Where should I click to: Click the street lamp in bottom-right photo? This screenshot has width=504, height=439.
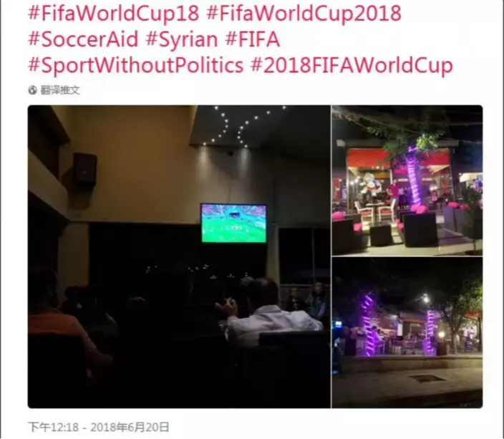pyautogui.click(x=426, y=299)
